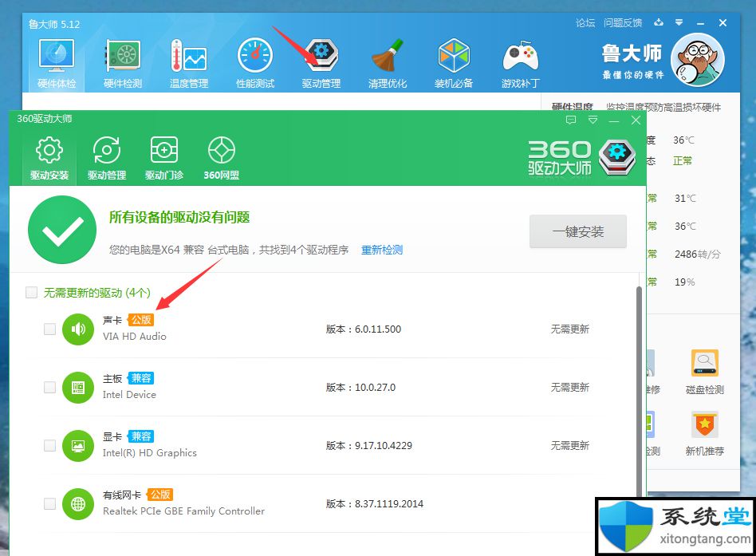Open 装机必备 in the 鲁大师 toolbar
The image size is (756, 556).
pyautogui.click(x=454, y=64)
